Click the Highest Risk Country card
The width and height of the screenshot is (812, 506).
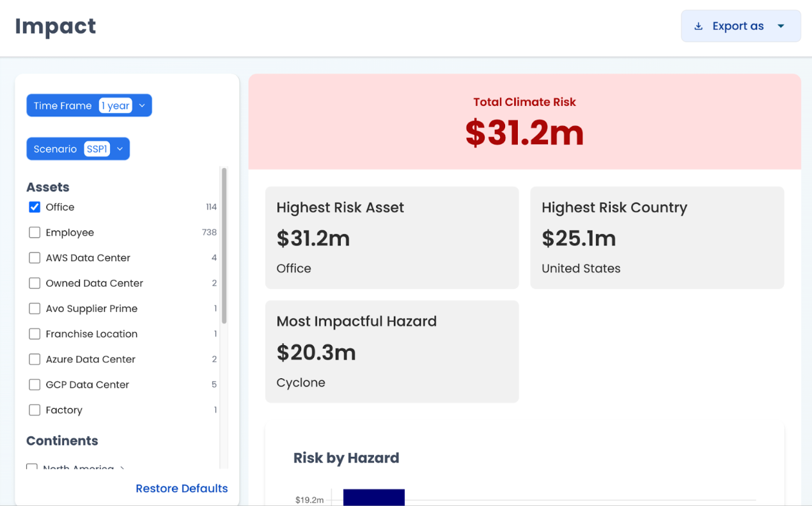click(657, 238)
